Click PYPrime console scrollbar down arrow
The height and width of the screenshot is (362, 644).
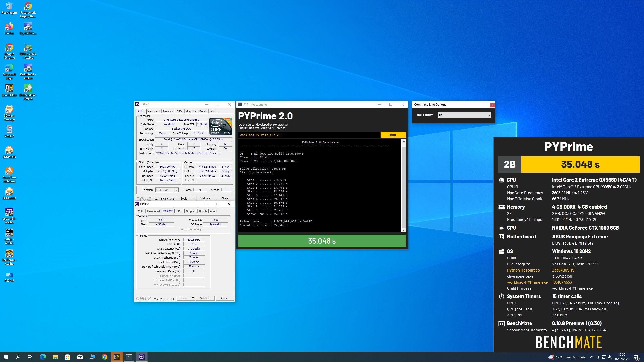click(404, 230)
